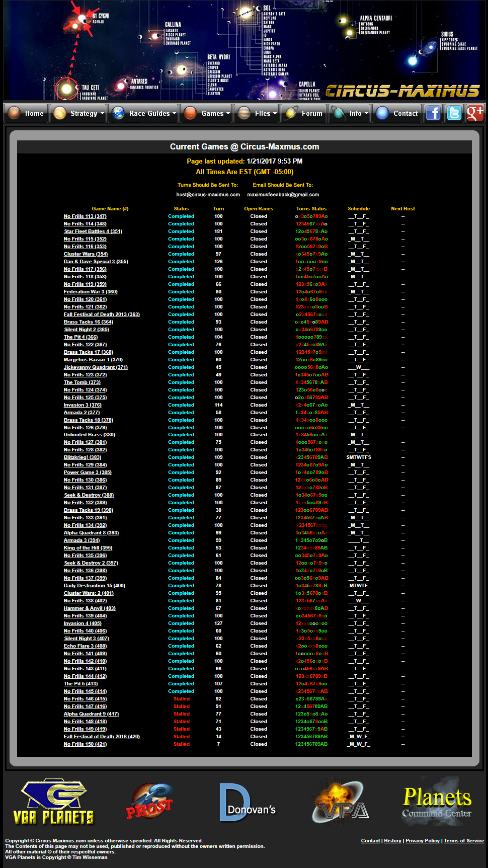Open The Pit 5 (413) link
Viewport: 488px width, 868px height.
coord(80,684)
